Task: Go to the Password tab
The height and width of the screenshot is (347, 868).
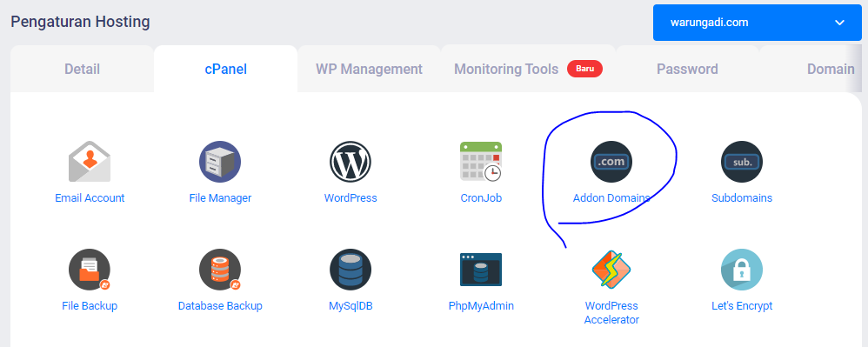Action: pyautogui.click(x=688, y=70)
